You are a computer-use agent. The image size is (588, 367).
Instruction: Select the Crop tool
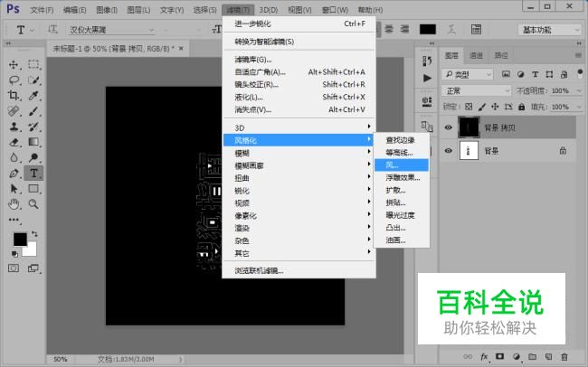coord(14,95)
